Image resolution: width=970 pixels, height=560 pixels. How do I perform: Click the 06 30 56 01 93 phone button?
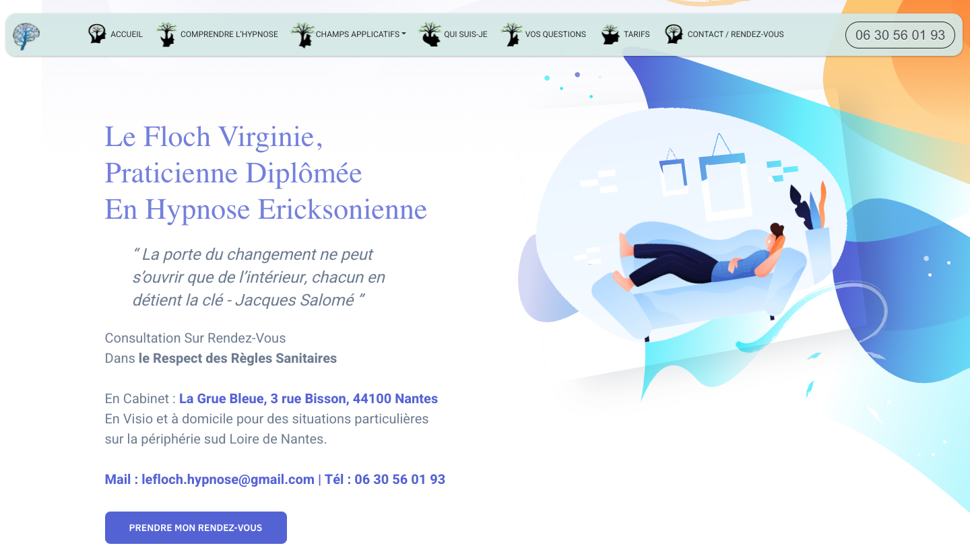coord(900,35)
